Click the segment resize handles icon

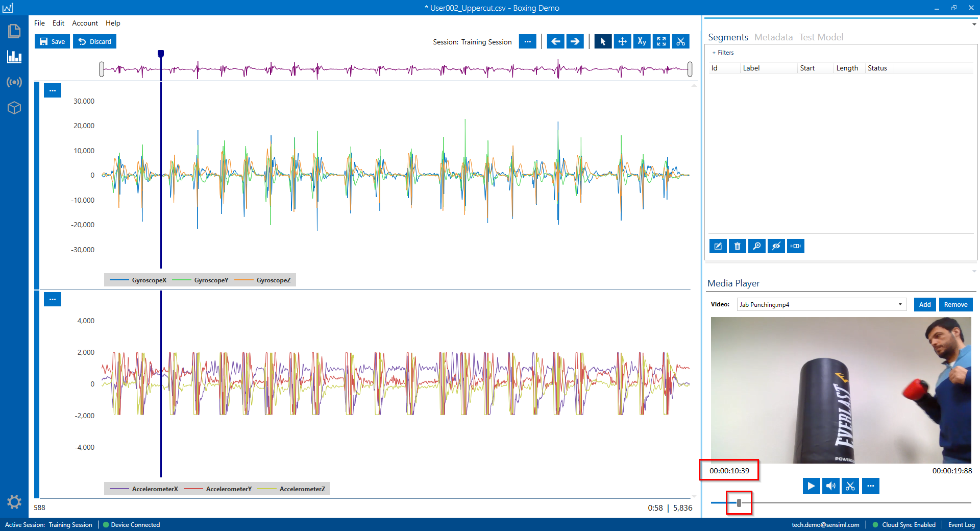796,246
